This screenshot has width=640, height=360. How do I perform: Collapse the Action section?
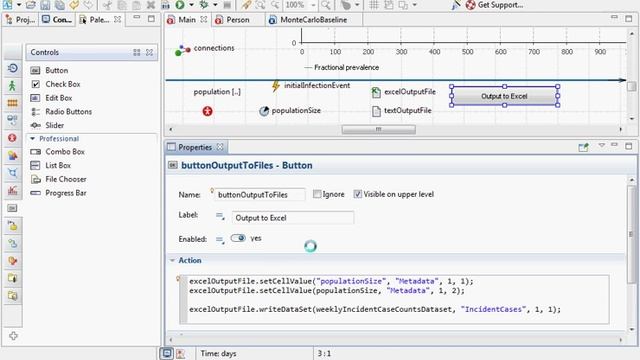(172, 260)
